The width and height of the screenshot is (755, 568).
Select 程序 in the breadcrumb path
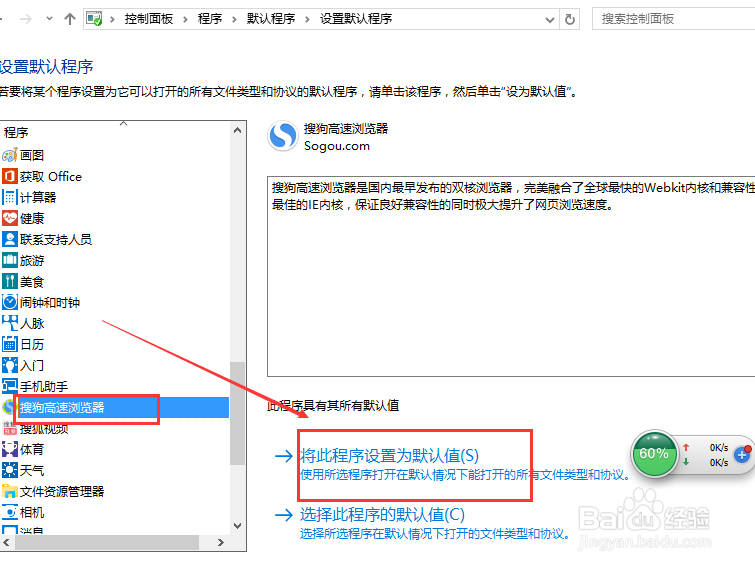point(210,19)
